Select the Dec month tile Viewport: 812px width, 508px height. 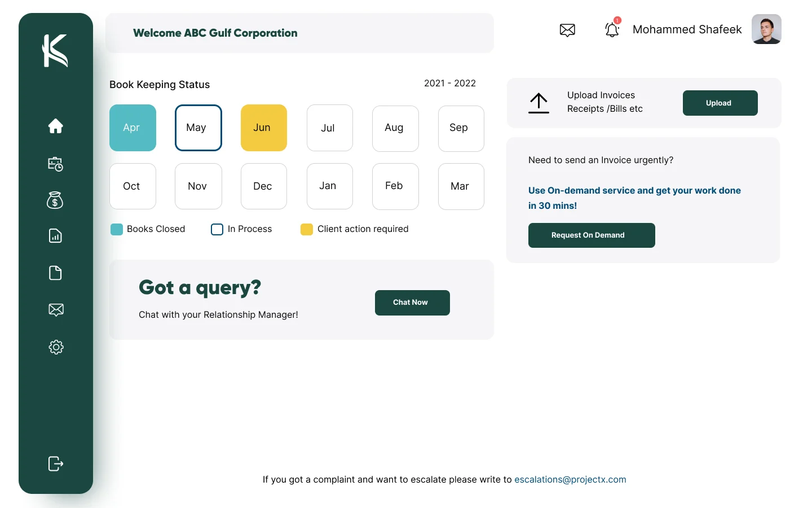(x=264, y=186)
